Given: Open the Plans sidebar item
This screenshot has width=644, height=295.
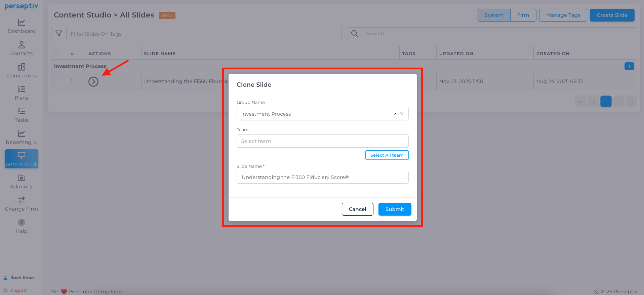Looking at the screenshot, I should click(x=22, y=93).
